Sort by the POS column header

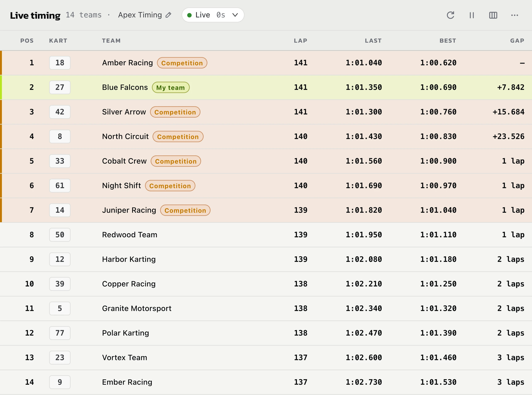tap(27, 41)
